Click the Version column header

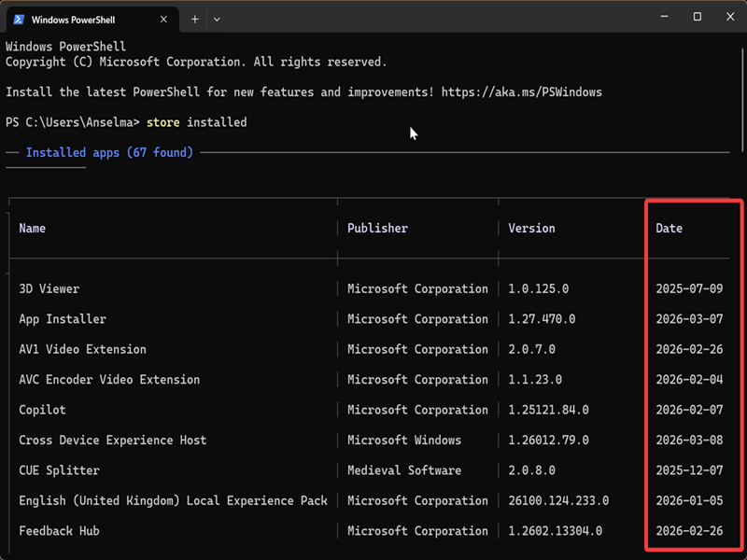[531, 228]
